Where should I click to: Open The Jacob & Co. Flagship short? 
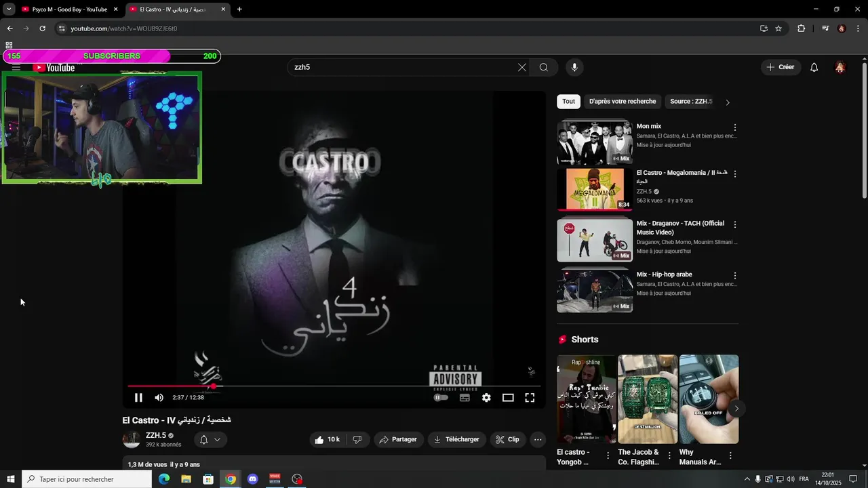tap(648, 399)
